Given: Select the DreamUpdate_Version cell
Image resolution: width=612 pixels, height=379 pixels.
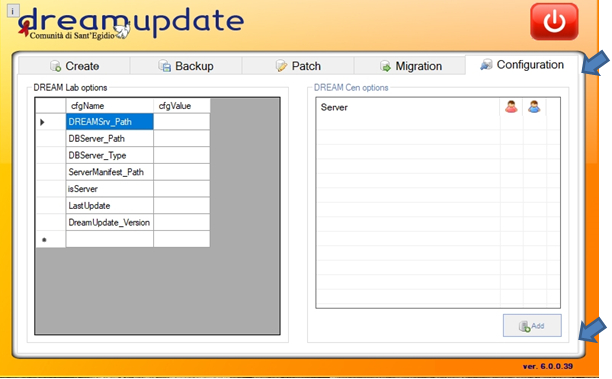Looking at the screenshot, I should [x=110, y=222].
